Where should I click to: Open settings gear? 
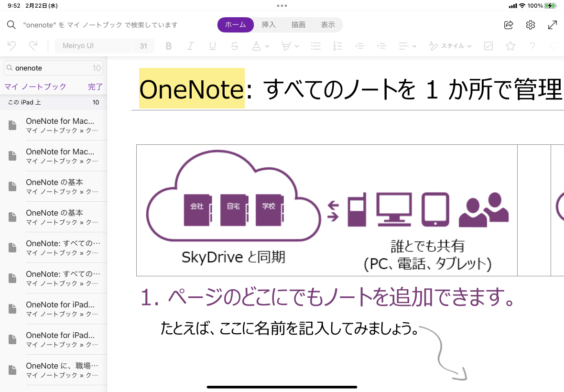pyautogui.click(x=531, y=25)
